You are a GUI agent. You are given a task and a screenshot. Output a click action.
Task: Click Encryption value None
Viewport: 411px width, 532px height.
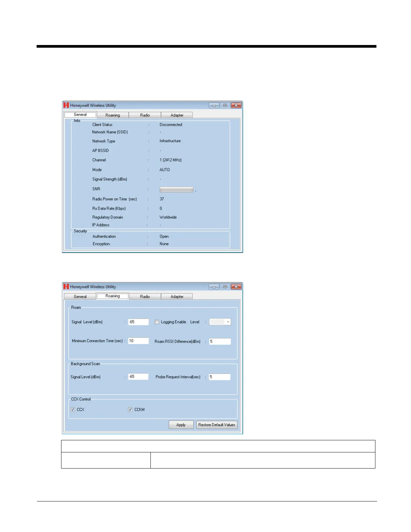point(164,244)
